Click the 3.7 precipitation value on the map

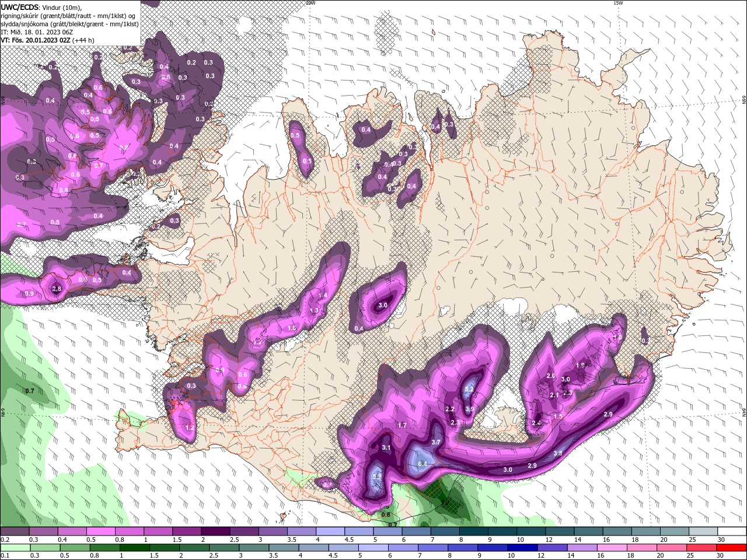click(436, 443)
